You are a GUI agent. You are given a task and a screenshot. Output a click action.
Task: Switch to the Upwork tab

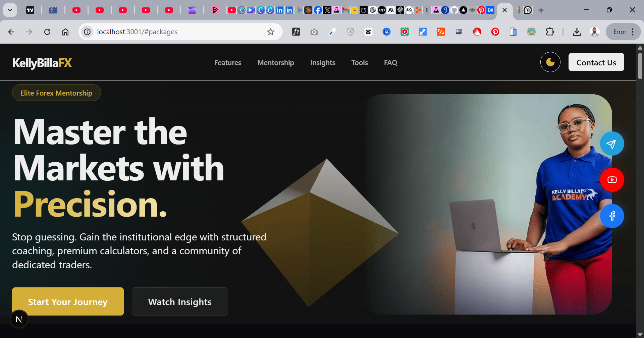tap(382, 10)
